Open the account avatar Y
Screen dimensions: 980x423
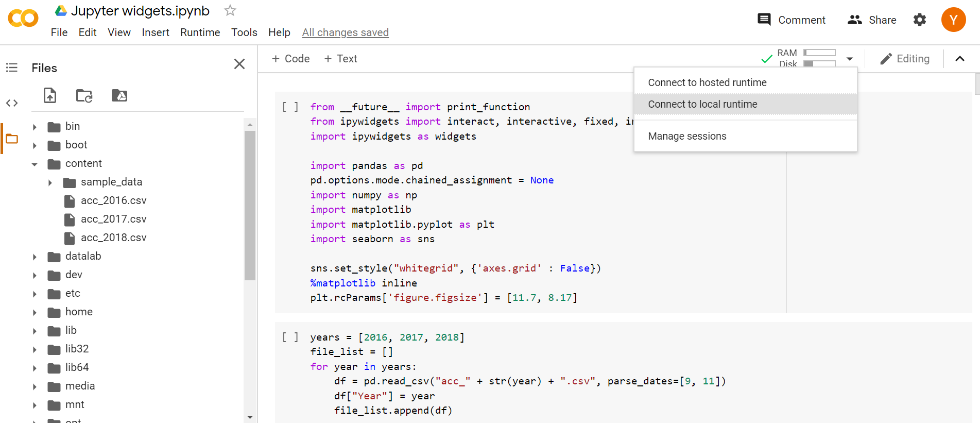[x=954, y=20]
